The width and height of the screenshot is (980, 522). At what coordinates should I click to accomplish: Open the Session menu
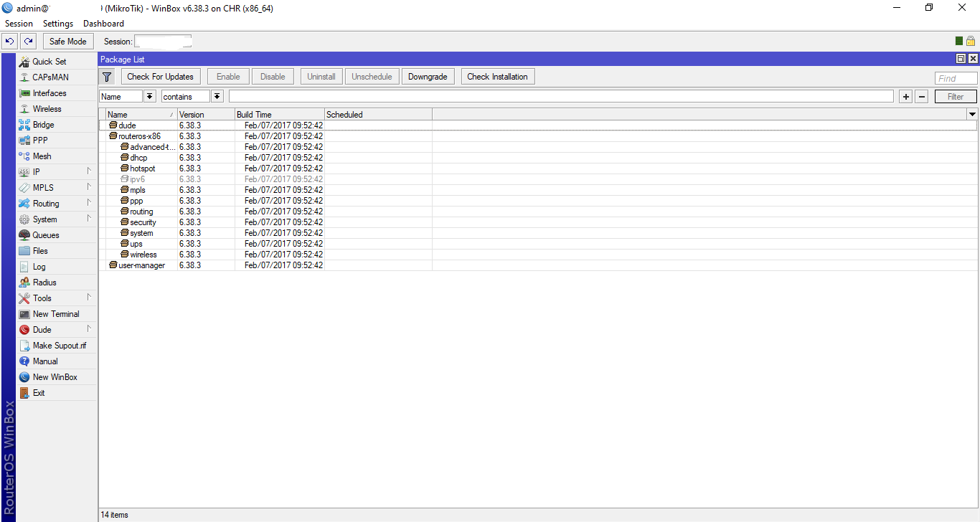pos(19,24)
